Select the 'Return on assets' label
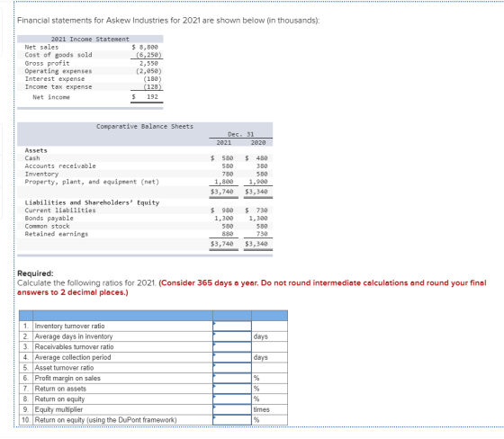 (x=60, y=389)
